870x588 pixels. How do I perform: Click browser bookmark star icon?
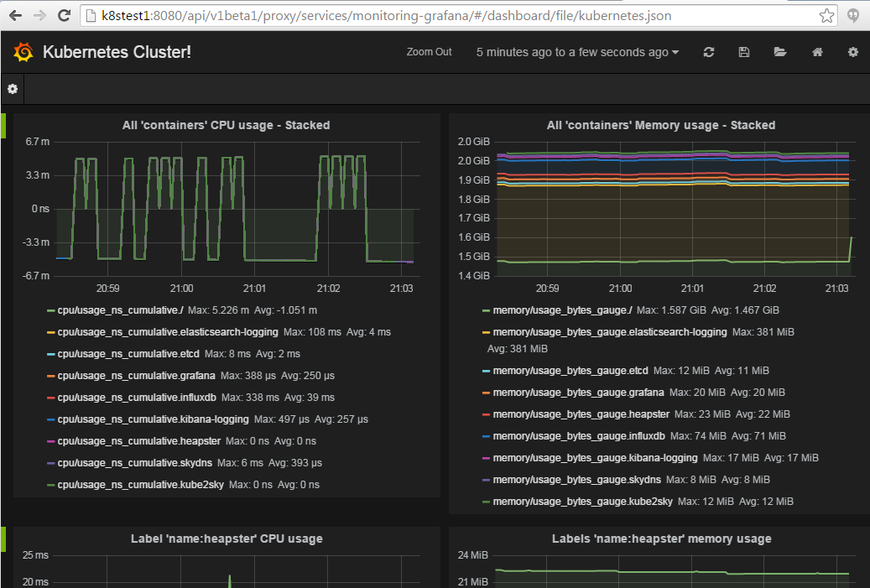826,16
